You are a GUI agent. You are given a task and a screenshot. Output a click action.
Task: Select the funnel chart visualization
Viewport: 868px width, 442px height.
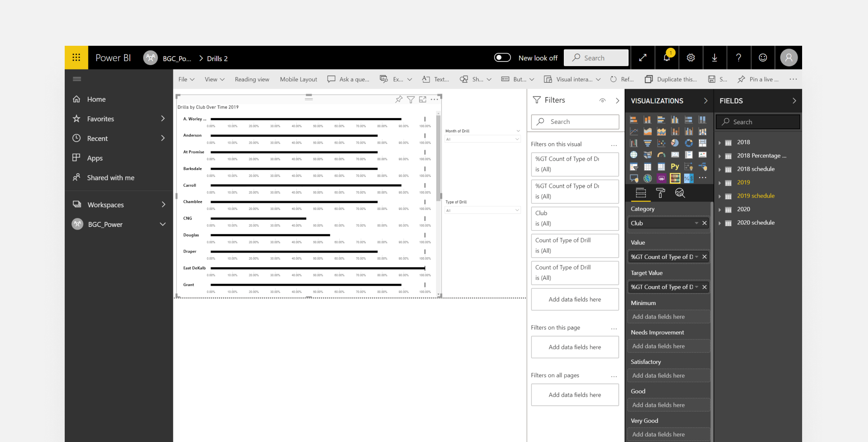click(x=647, y=143)
